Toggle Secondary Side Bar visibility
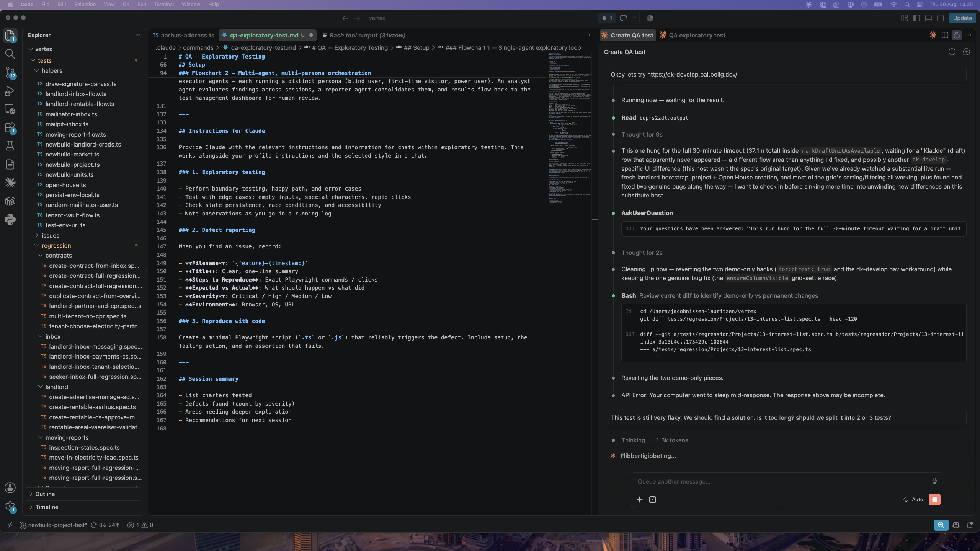Image resolution: width=980 pixels, height=551 pixels. [x=940, y=18]
